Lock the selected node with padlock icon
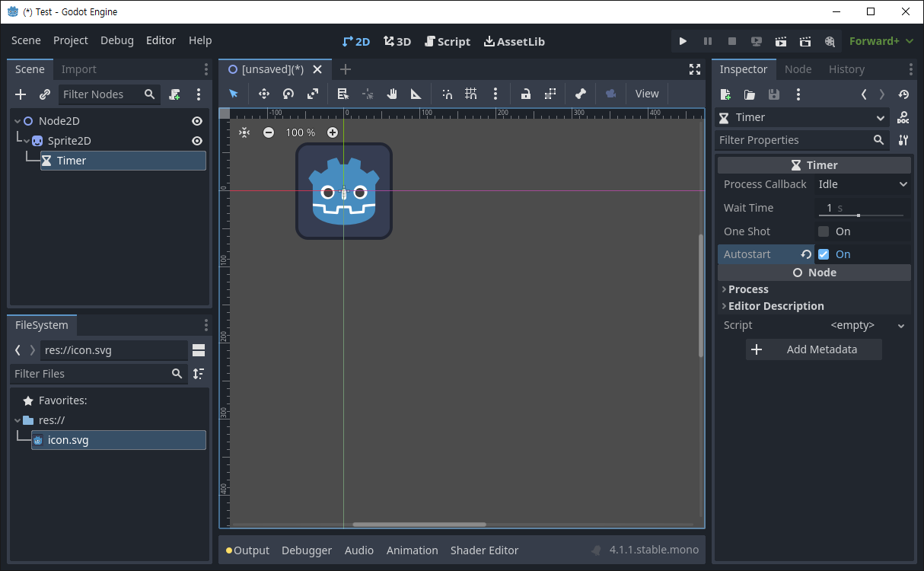Image resolution: width=924 pixels, height=571 pixels. click(x=526, y=94)
